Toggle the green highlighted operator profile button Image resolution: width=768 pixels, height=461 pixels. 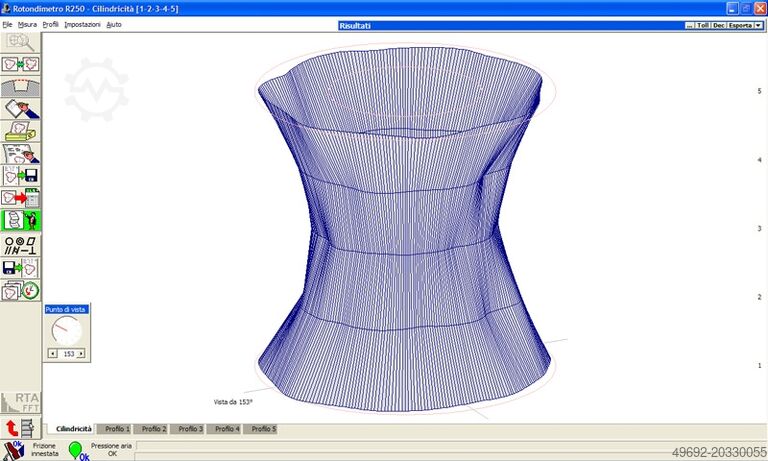pyautogui.click(x=20, y=220)
